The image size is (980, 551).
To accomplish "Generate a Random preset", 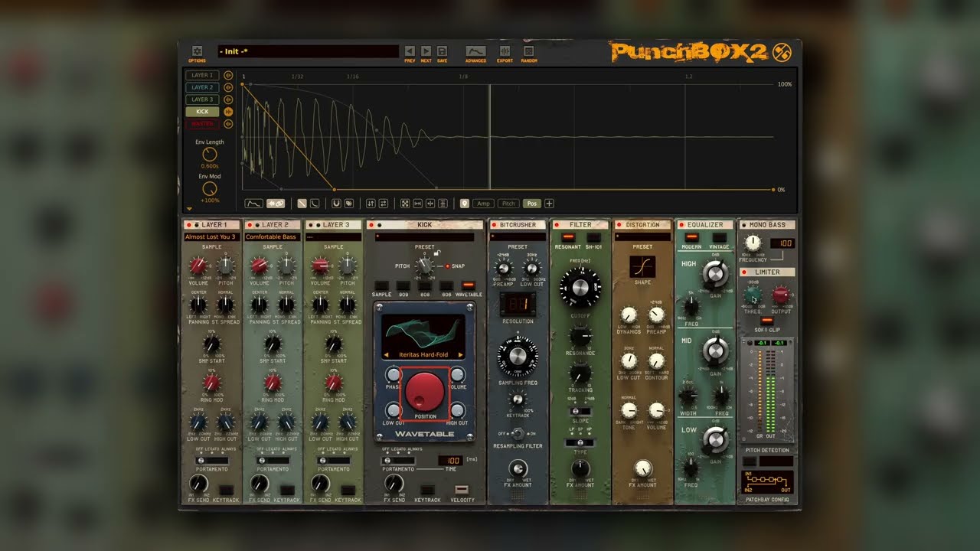I will (528, 51).
